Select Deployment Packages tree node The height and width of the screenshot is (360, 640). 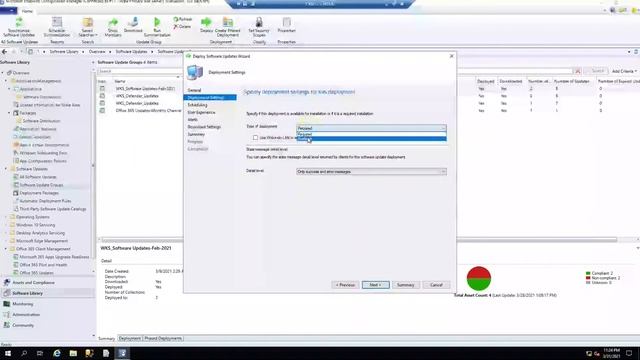39,193
